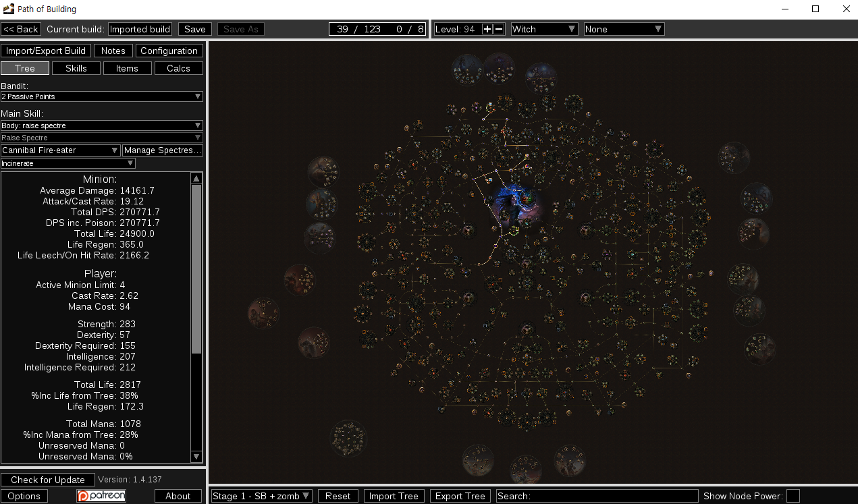The width and height of the screenshot is (858, 504).
Task: Click the Patreon logo button
Action: (x=101, y=496)
